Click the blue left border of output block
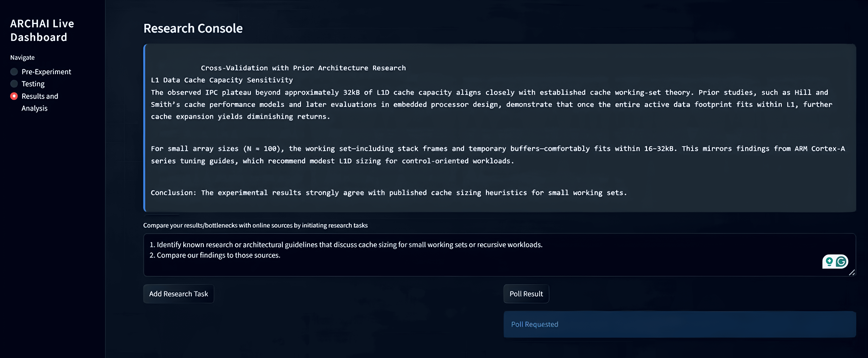The width and height of the screenshot is (868, 358). [x=145, y=128]
